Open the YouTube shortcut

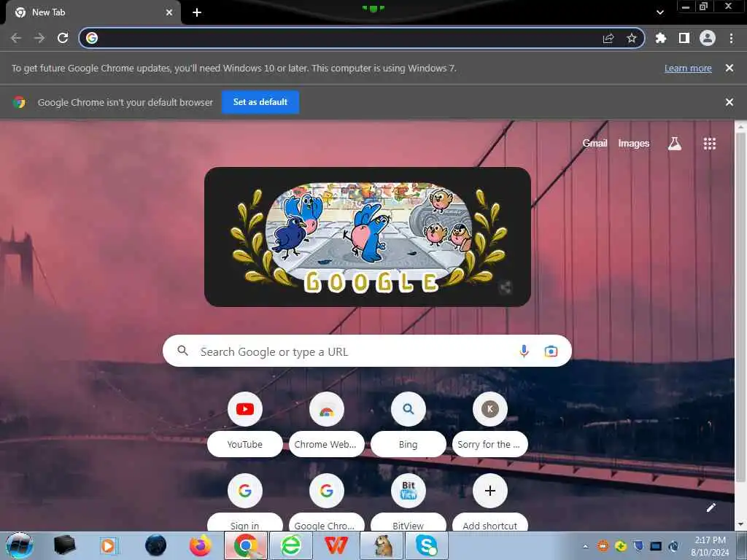245,424
